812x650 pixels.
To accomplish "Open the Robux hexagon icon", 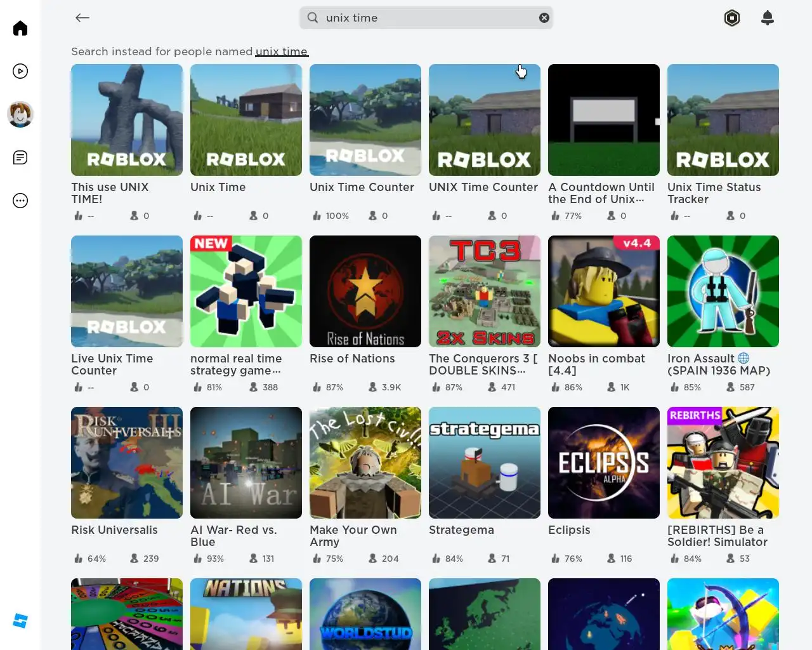I will pos(732,18).
